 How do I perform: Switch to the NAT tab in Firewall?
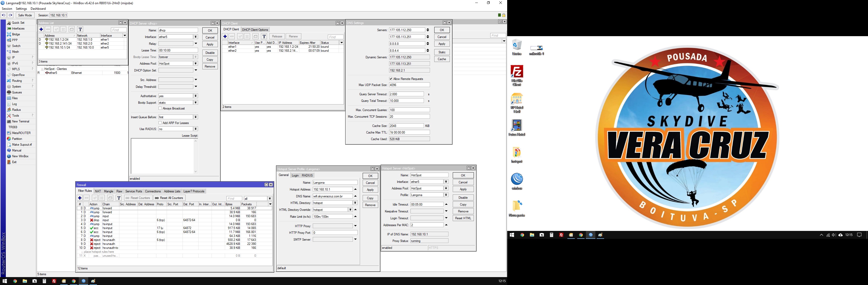[x=98, y=191]
